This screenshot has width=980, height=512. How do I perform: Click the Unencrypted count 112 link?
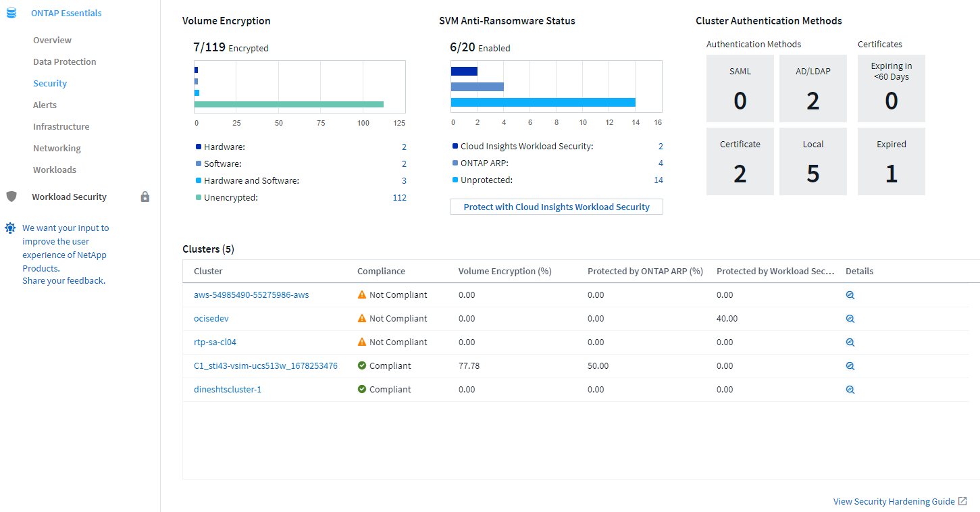click(399, 197)
